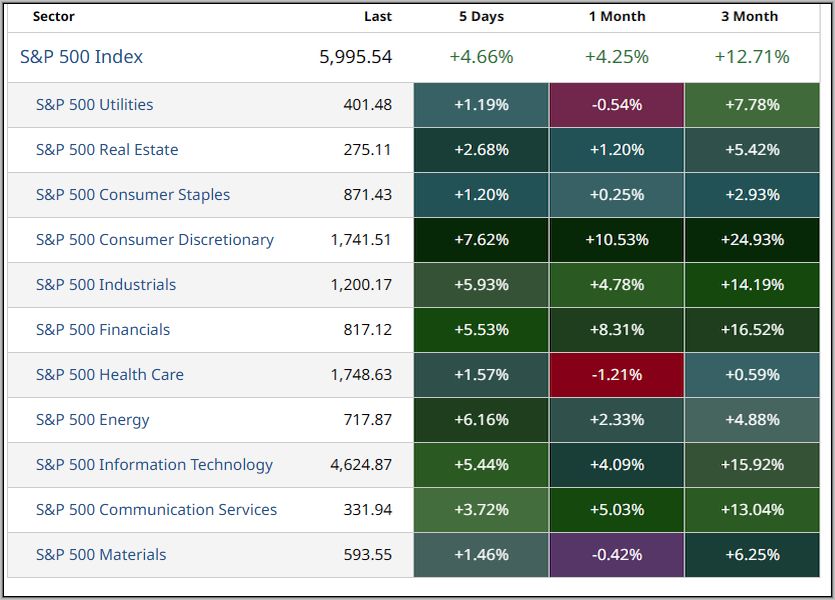Open the S&P 500 Financials link
Viewport: 835px width, 600px height.
click(102, 330)
